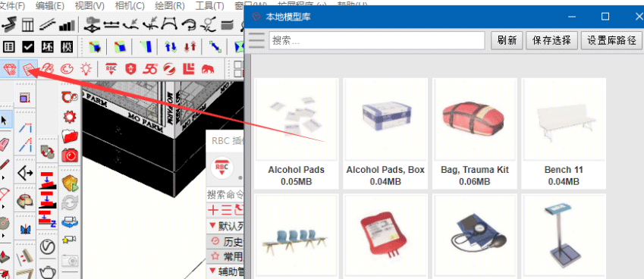Viewport: 644px width, 279px height.
Task: Open the 历史 row in RBC panel
Action: click(x=225, y=241)
